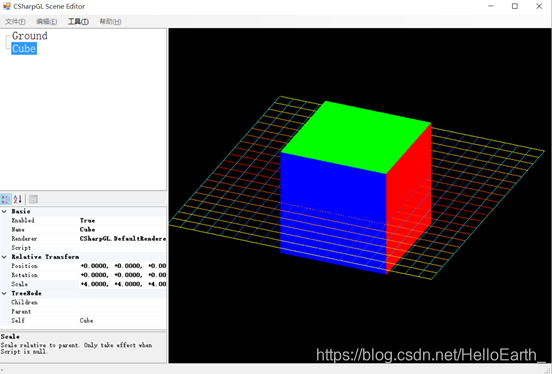Select the Rotation property label
The image size is (556, 374).
(x=24, y=275)
